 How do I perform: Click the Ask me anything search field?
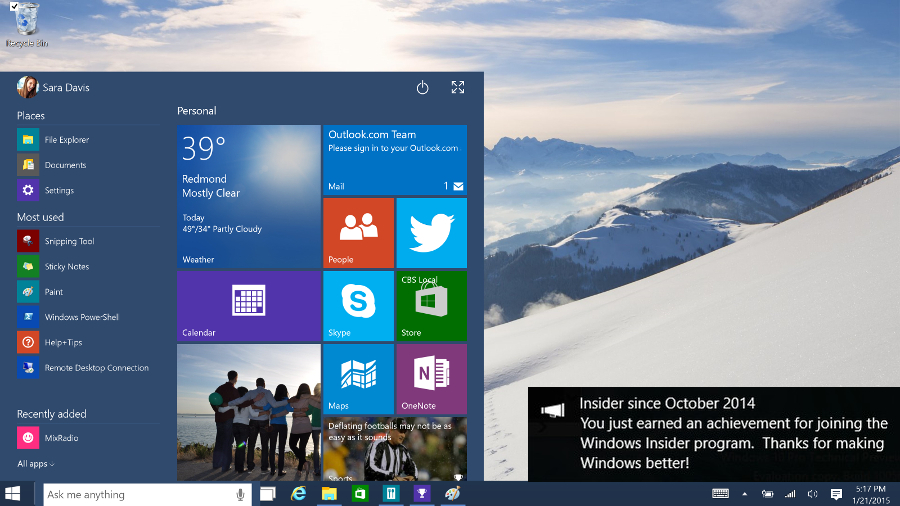coord(135,494)
